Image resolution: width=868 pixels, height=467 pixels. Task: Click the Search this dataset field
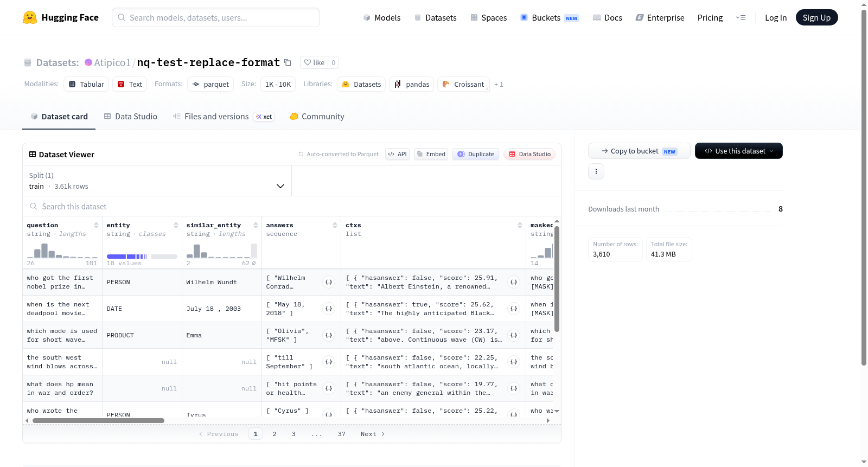pos(292,206)
